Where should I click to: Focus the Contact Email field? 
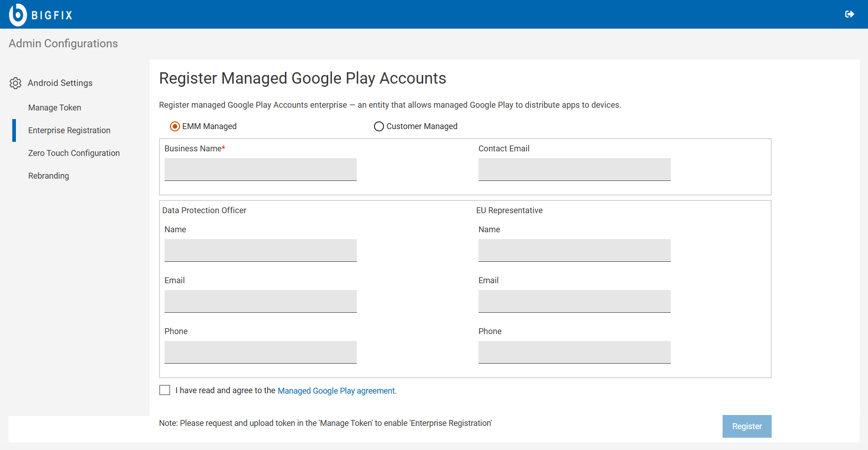tap(574, 170)
